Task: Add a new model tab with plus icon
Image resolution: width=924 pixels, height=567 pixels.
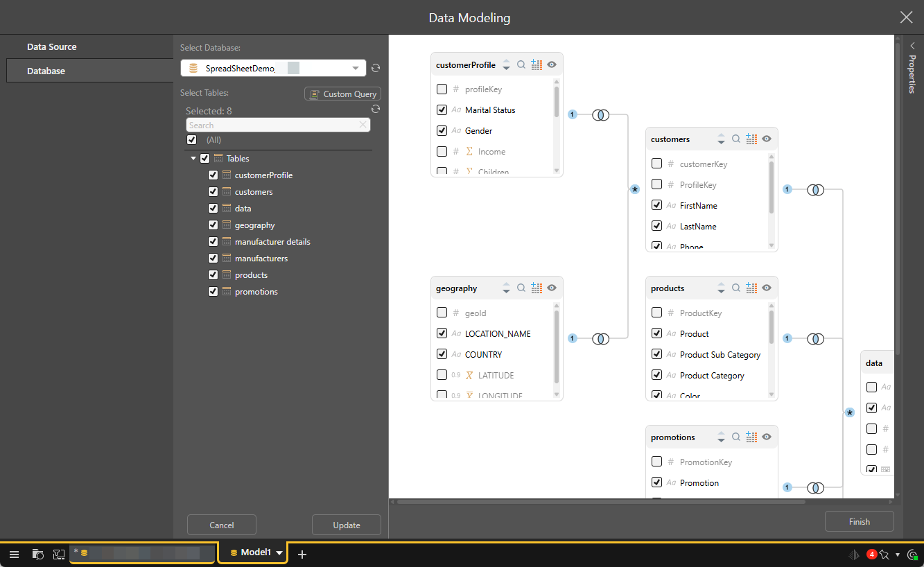Action: 302,554
